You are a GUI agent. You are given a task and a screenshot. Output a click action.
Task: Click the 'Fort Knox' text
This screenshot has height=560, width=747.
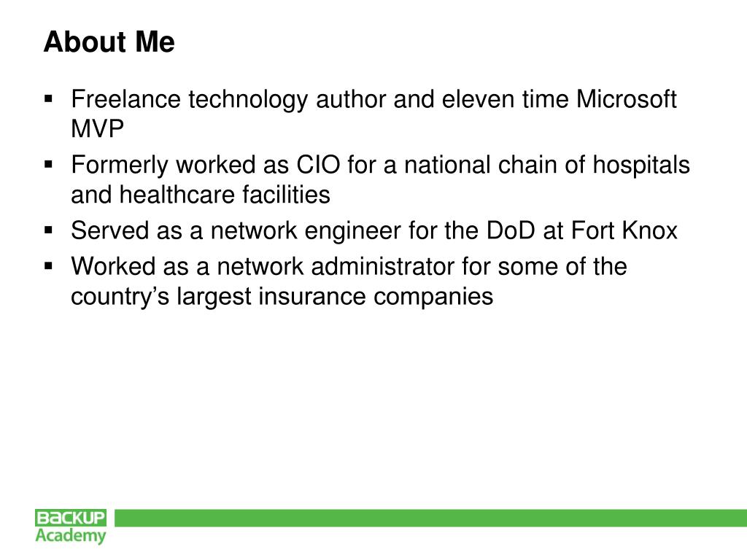(624, 230)
